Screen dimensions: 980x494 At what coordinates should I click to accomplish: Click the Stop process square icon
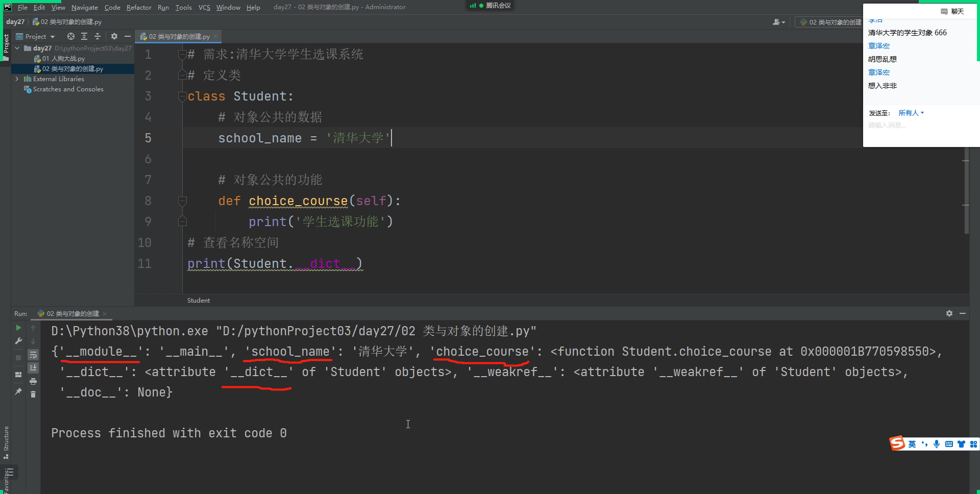coord(18,358)
